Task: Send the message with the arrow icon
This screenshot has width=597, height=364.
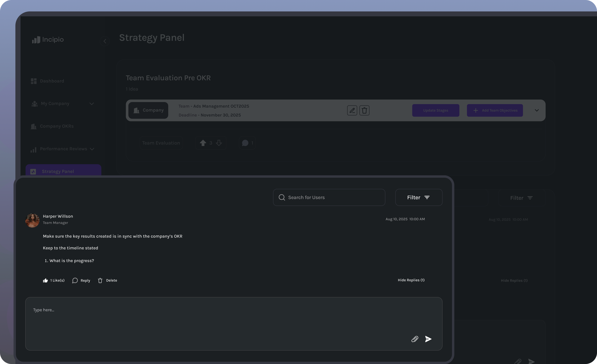Action: (x=428, y=339)
